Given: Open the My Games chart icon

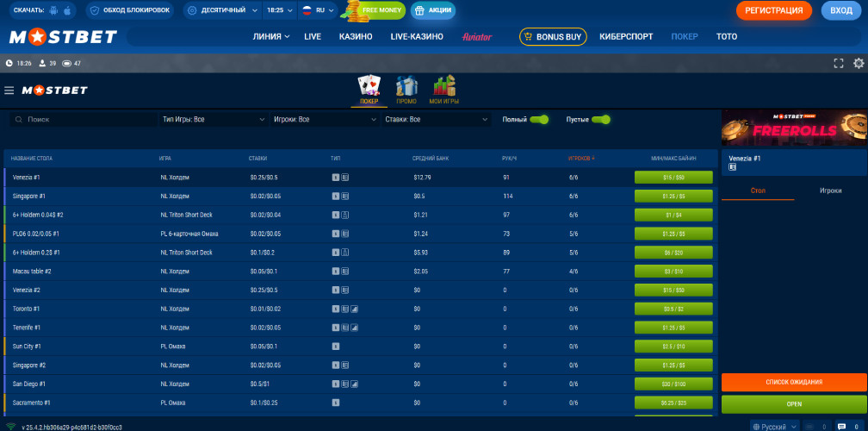Looking at the screenshot, I should [x=444, y=86].
